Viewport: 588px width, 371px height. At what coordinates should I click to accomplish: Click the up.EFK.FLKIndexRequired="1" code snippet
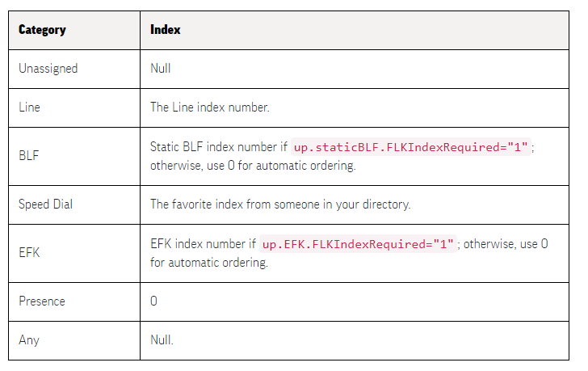pyautogui.click(x=358, y=244)
